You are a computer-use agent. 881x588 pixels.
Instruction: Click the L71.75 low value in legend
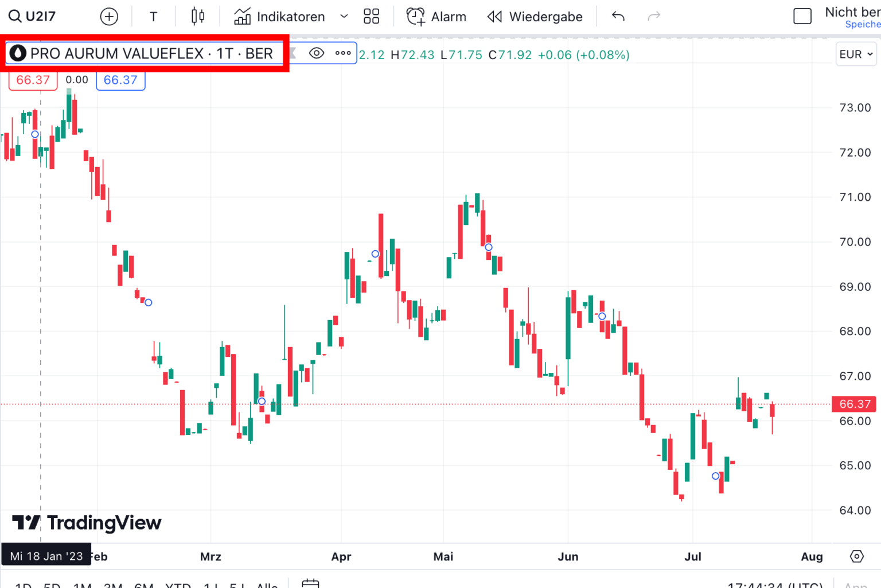coord(461,55)
